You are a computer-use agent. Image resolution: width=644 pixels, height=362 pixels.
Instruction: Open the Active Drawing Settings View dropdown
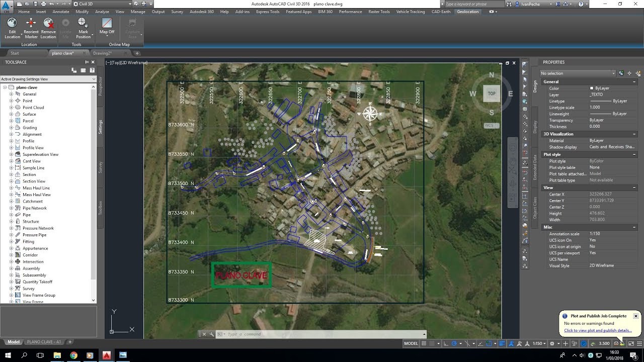tap(48, 79)
